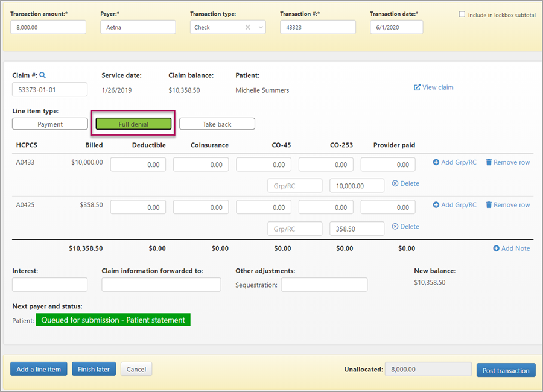Click Add Note plus icon
543x392 pixels.
point(497,248)
